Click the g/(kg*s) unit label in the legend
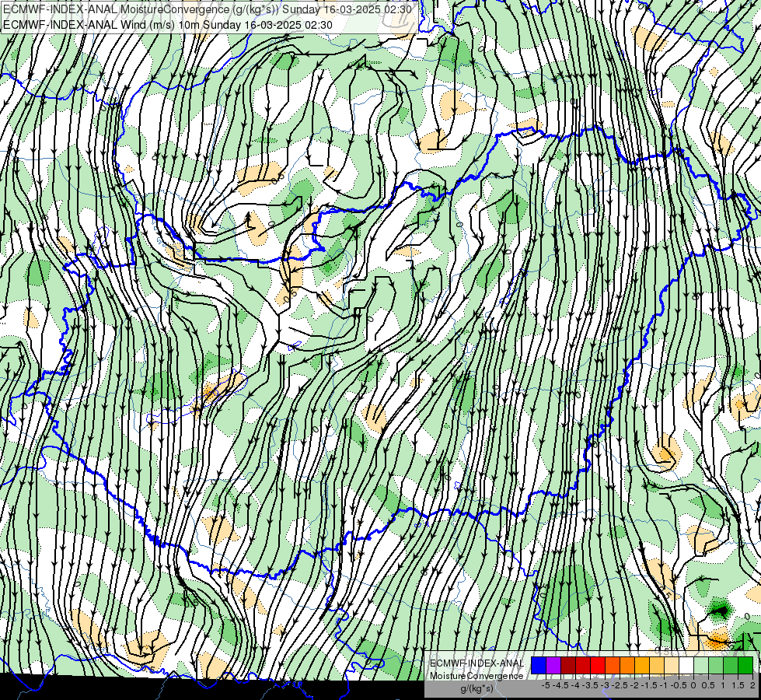Image resolution: width=761 pixels, height=700 pixels. (476, 688)
